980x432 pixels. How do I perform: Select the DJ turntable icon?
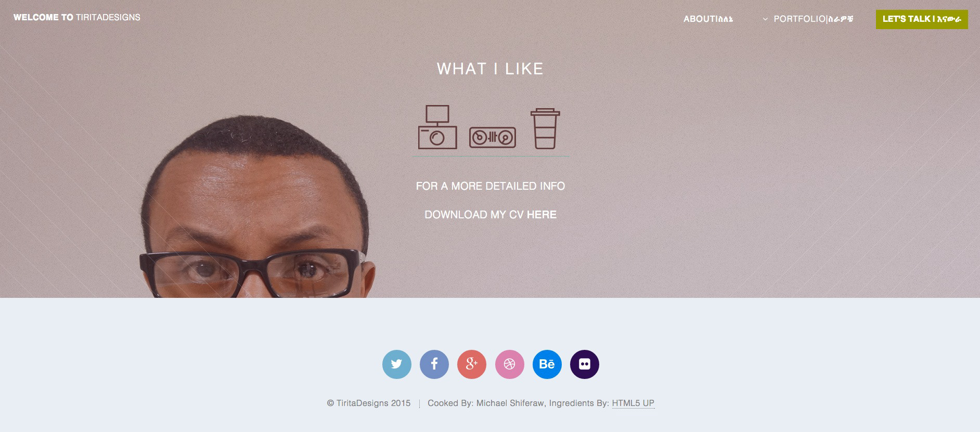point(493,138)
